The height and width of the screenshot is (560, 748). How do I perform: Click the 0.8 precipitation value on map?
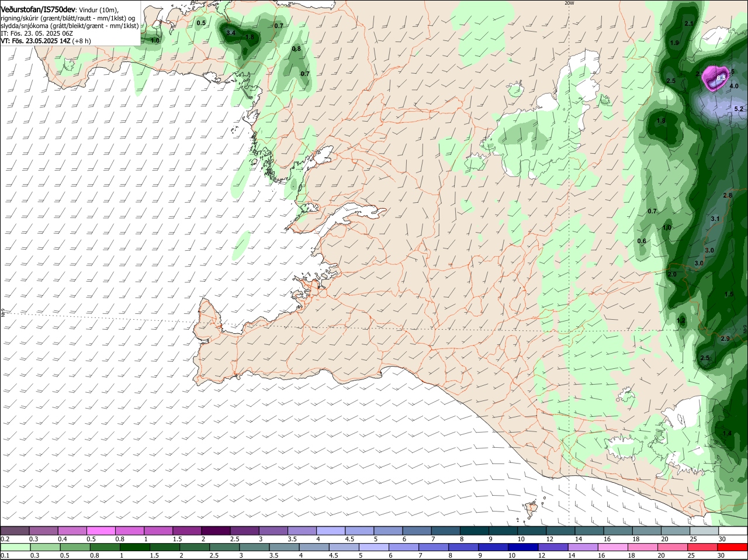(x=296, y=49)
